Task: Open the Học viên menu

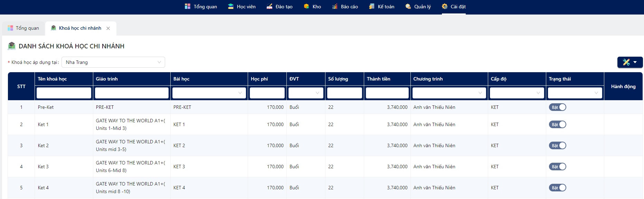Action: click(x=242, y=7)
